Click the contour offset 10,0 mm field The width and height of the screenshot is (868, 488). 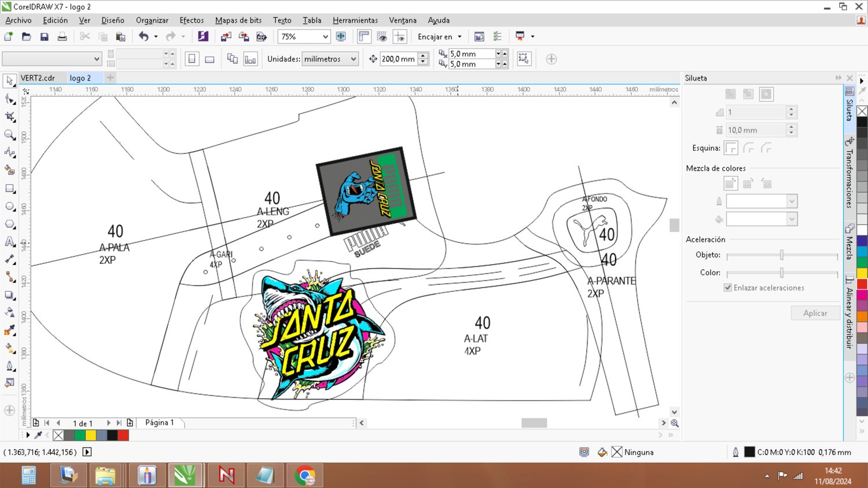(x=756, y=130)
